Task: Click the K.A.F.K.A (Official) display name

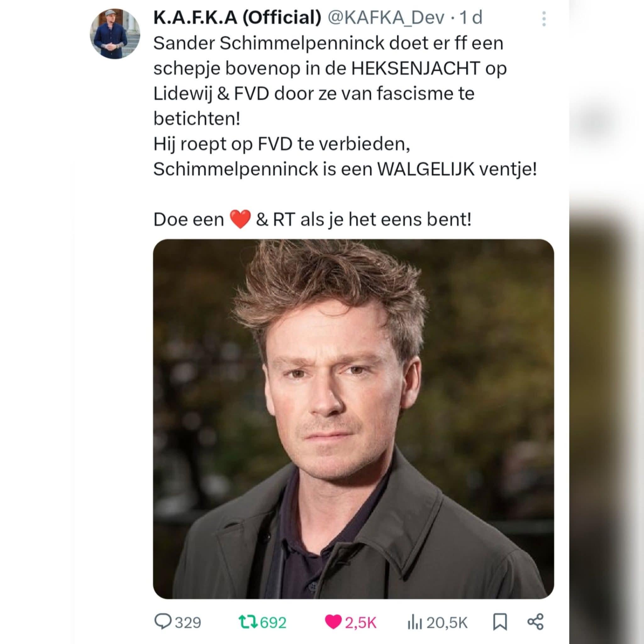Action: point(237,18)
